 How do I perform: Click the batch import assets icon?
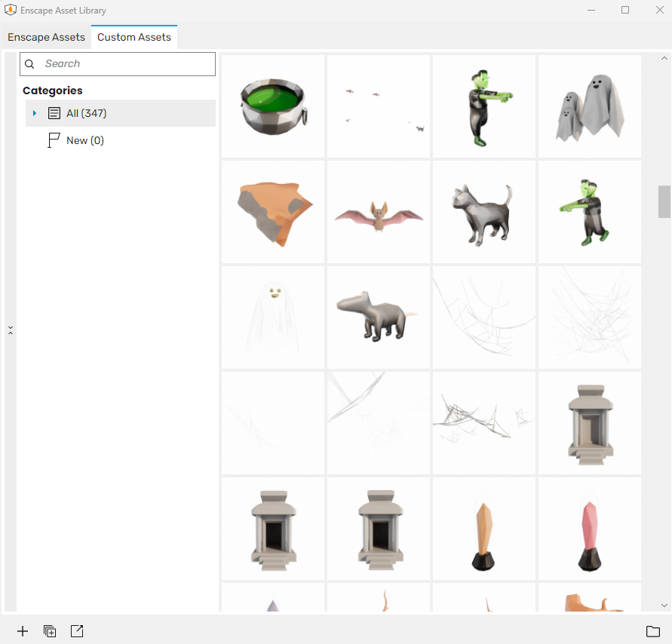click(x=50, y=631)
